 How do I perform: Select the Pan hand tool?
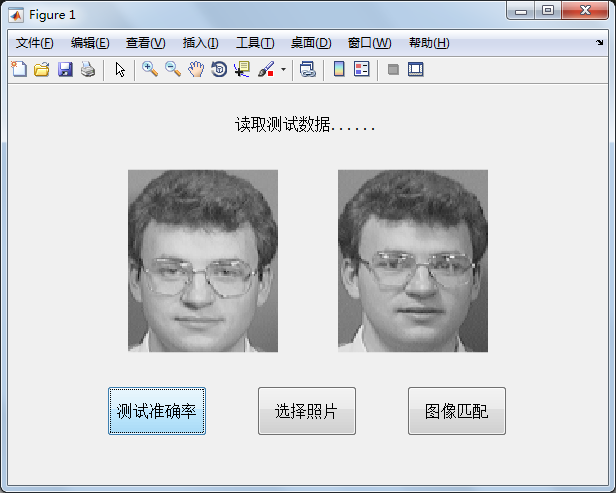(x=196, y=69)
